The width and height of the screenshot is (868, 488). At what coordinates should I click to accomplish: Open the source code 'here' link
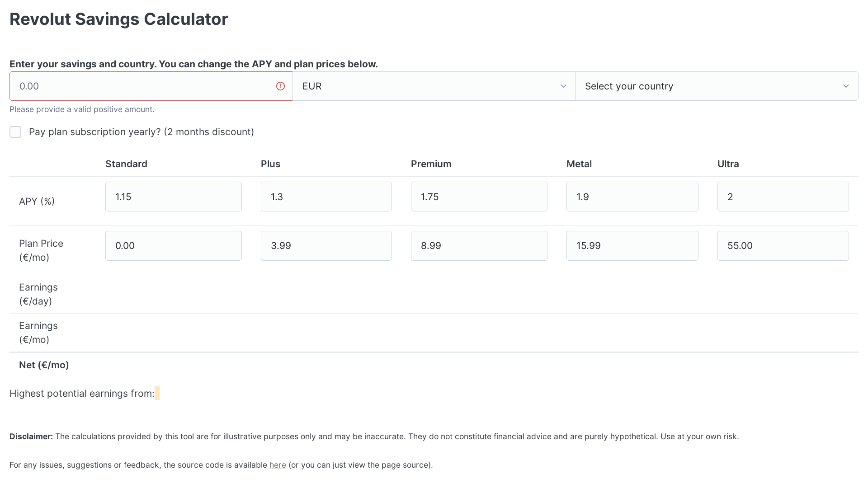pos(278,465)
